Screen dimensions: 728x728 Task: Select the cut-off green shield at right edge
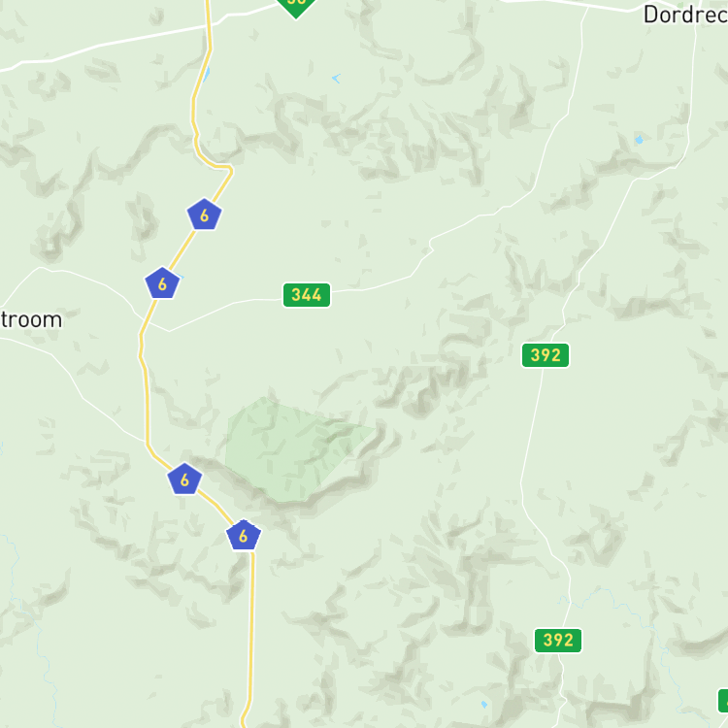tap(723, 701)
